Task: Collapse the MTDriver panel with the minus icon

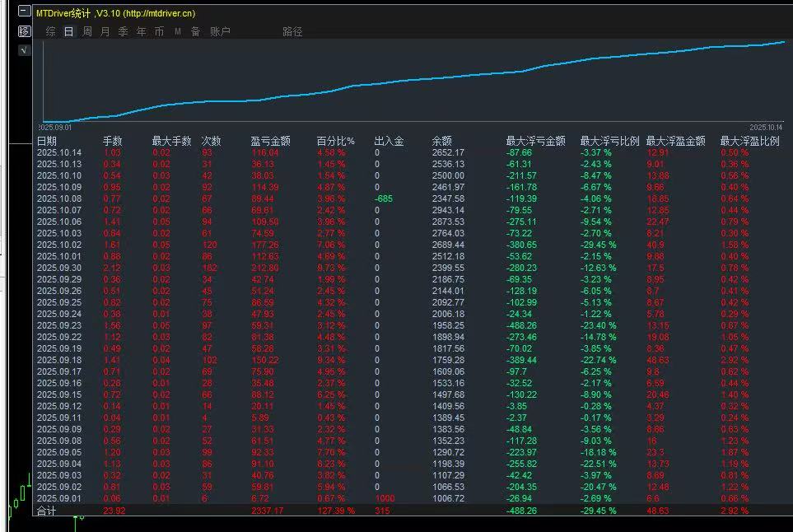Action: pos(24,12)
